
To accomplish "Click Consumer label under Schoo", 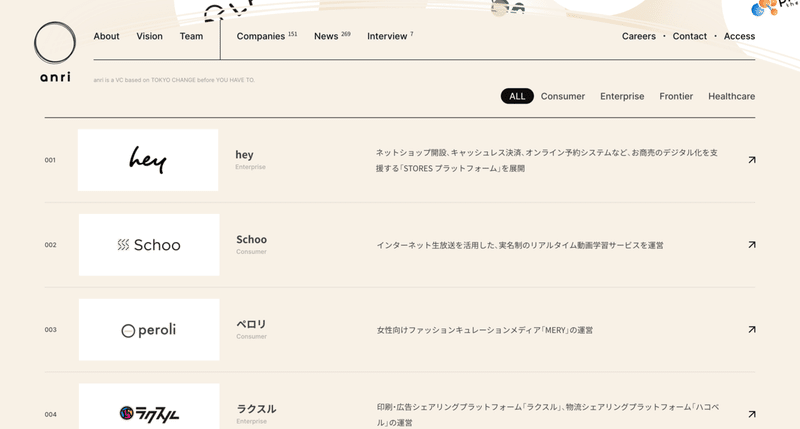I will pos(252,251).
